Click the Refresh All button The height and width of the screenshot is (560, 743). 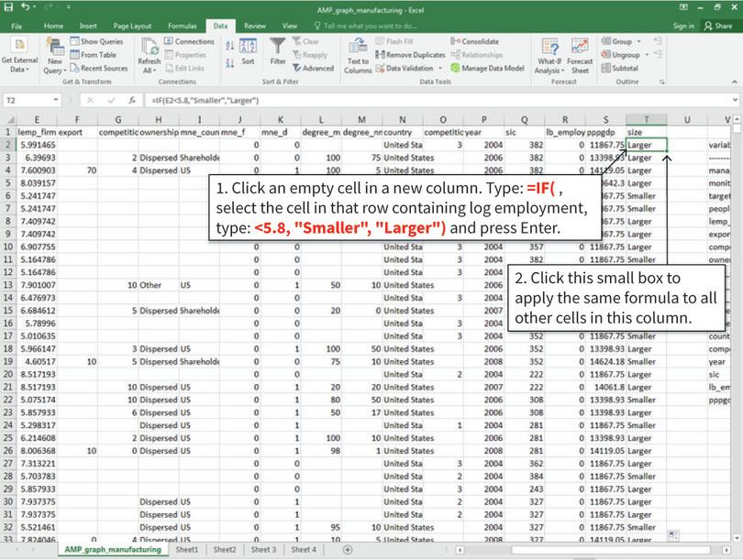(148, 53)
